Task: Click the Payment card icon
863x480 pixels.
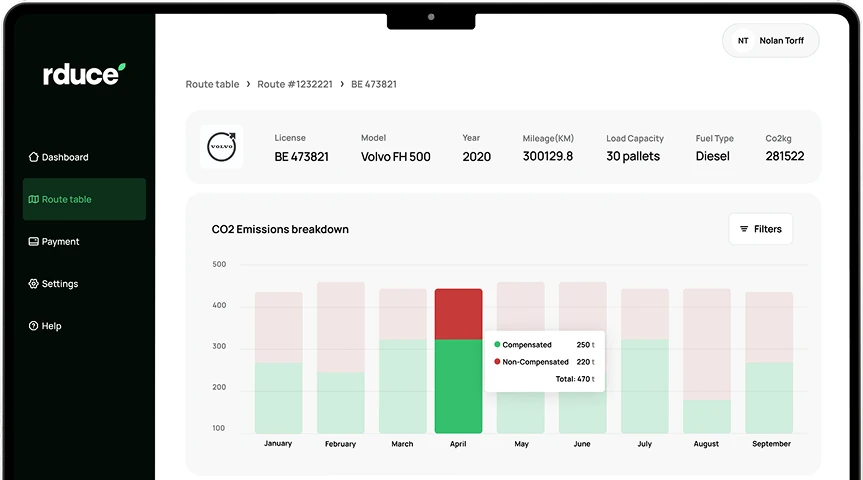Action: tap(34, 242)
